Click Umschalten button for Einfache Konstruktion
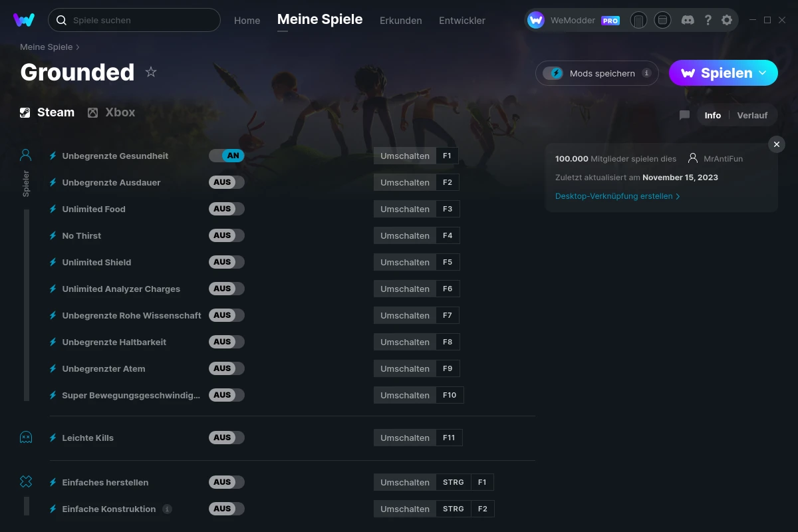Screen dimensions: 798x532 click(405, 509)
